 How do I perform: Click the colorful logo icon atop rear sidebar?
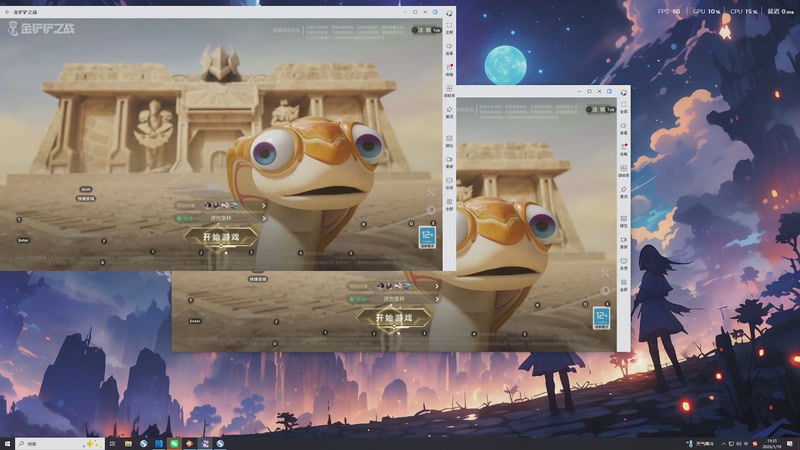623,92
